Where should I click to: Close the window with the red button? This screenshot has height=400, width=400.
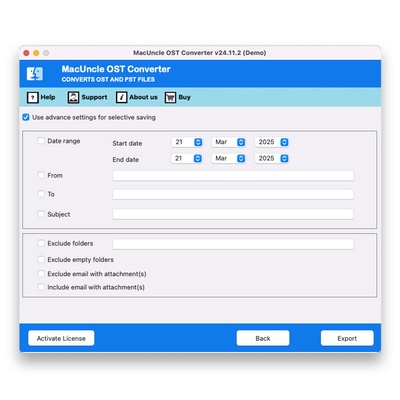click(x=27, y=53)
